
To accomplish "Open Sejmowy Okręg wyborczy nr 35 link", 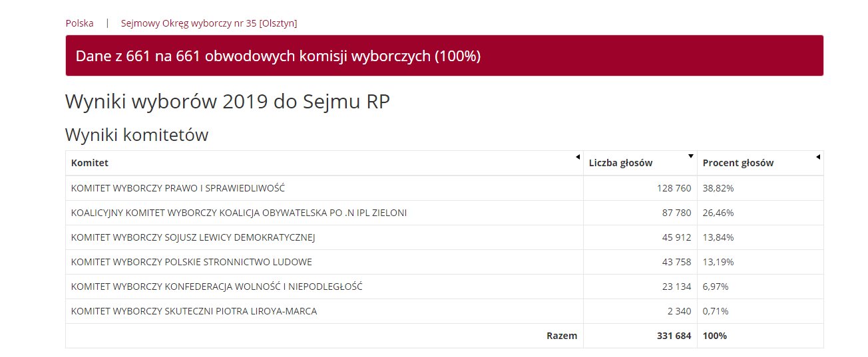I will tap(209, 23).
